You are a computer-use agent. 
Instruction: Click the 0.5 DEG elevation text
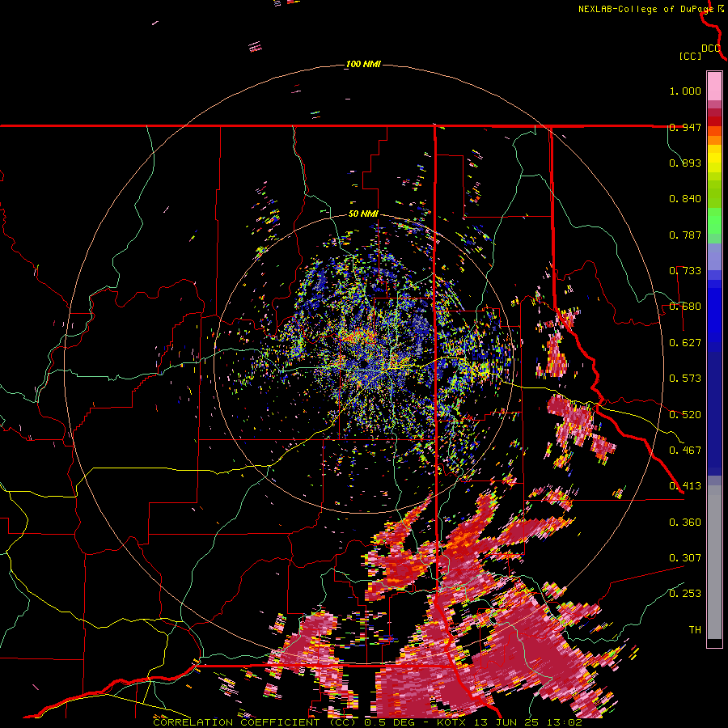coord(390,722)
